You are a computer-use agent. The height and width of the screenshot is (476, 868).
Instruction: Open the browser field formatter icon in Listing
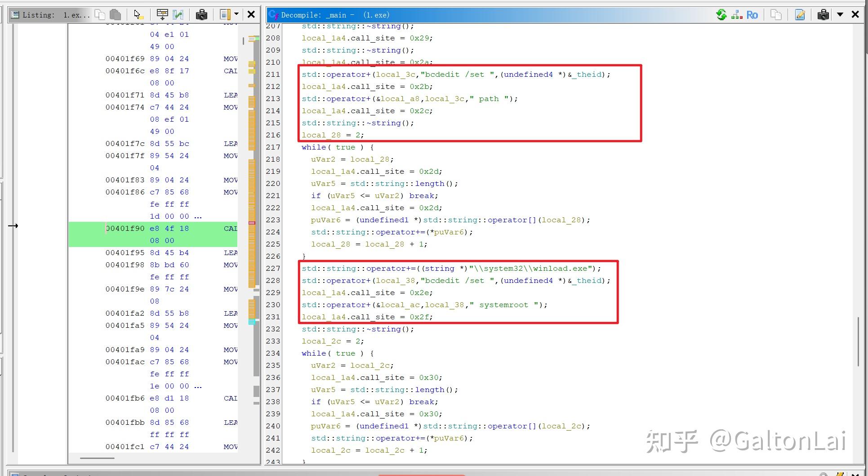(162, 15)
